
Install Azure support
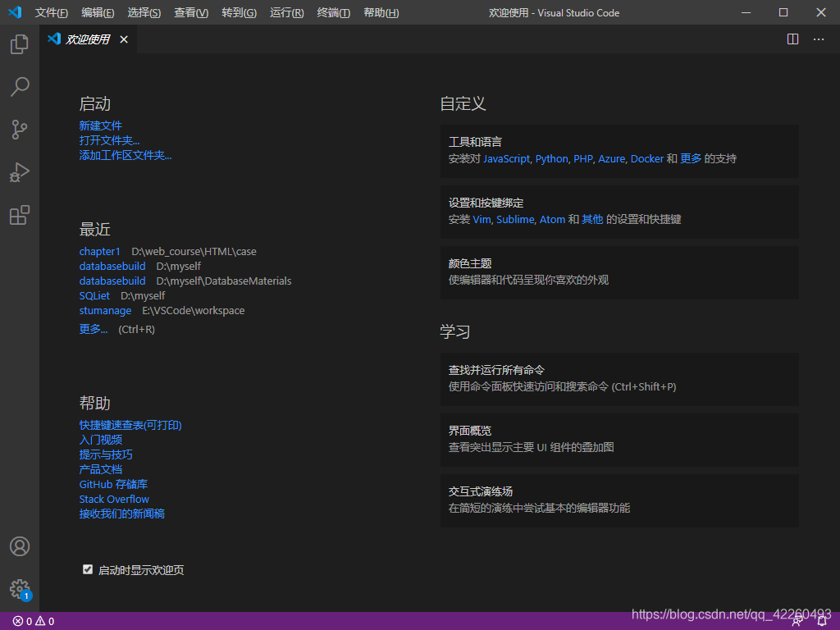(611, 158)
